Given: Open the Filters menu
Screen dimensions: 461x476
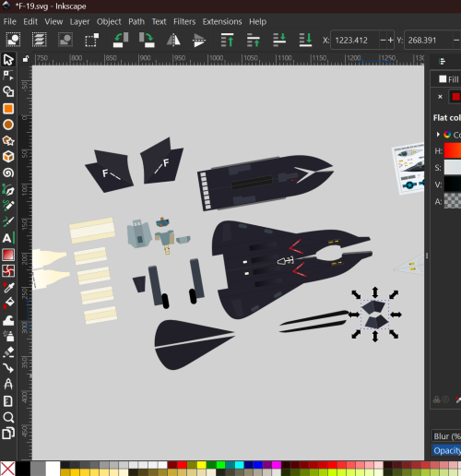Looking at the screenshot, I should pos(184,21).
